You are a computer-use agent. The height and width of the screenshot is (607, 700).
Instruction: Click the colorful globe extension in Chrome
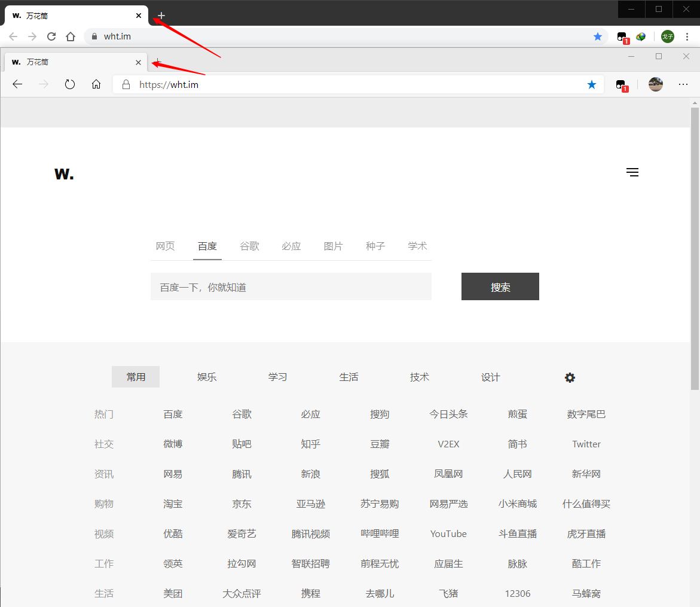(x=641, y=36)
